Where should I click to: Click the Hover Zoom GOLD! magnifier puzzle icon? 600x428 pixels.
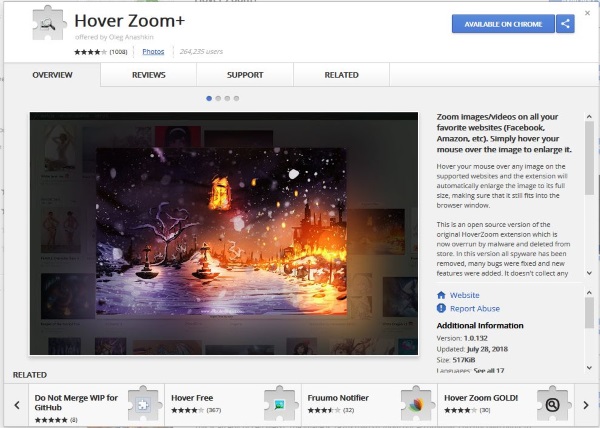click(554, 404)
